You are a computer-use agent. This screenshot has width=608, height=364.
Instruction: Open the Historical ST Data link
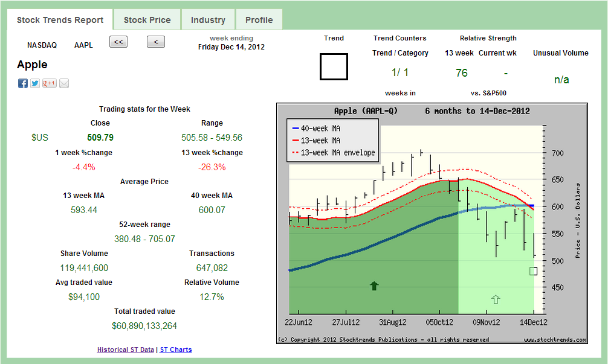(126, 350)
